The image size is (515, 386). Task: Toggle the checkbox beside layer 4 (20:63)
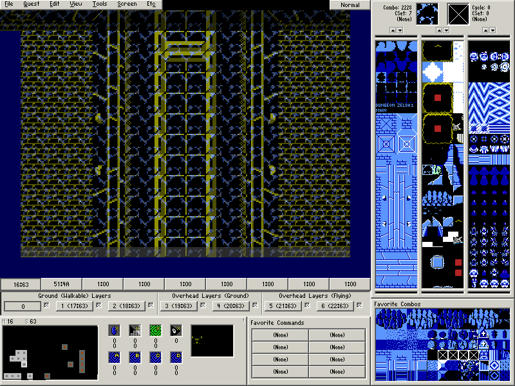click(x=255, y=305)
